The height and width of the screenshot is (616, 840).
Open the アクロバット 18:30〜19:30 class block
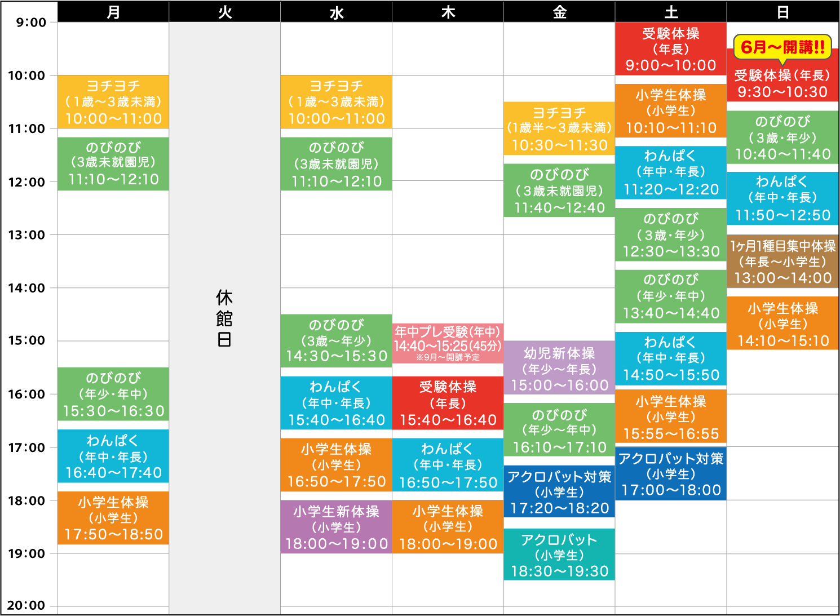[x=560, y=555]
